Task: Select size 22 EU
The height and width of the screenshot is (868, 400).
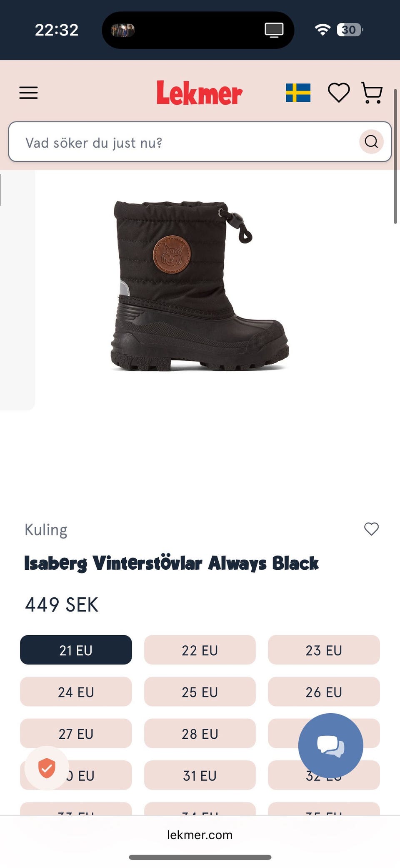Action: [x=200, y=650]
